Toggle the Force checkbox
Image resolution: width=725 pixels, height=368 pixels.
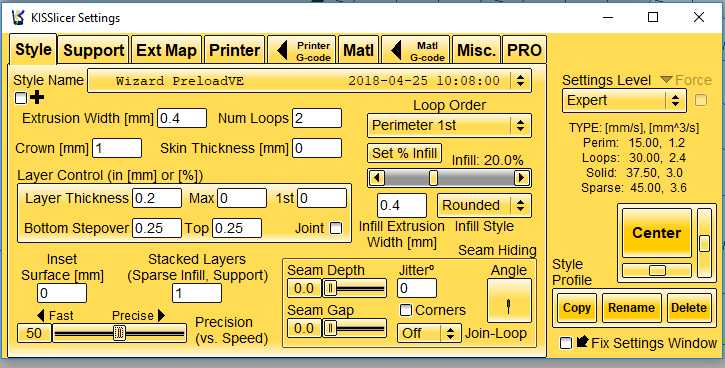(701, 100)
